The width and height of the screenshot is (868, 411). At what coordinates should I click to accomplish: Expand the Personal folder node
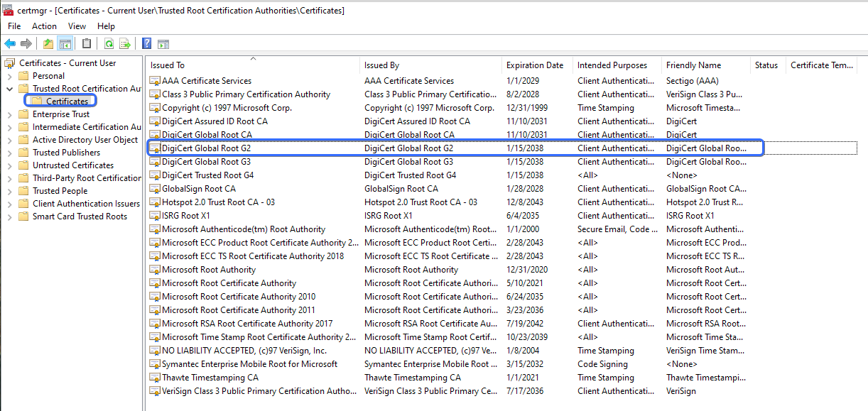pyautogui.click(x=9, y=76)
